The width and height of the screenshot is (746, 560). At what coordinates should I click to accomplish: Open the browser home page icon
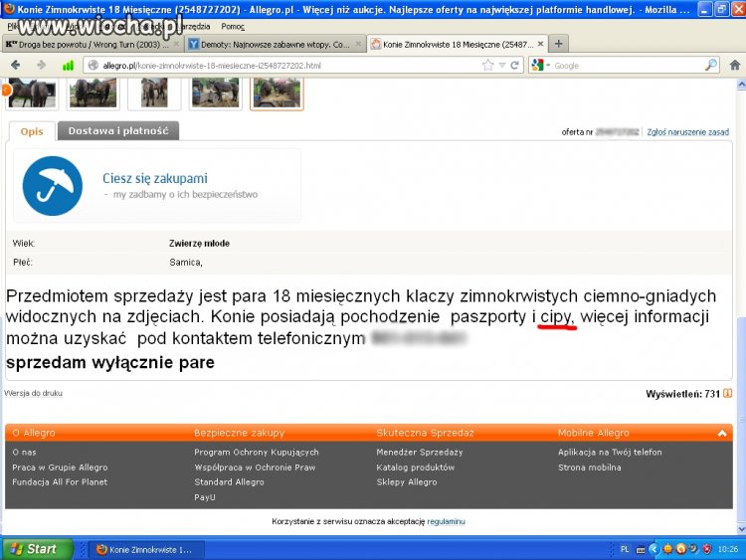pos(735,66)
